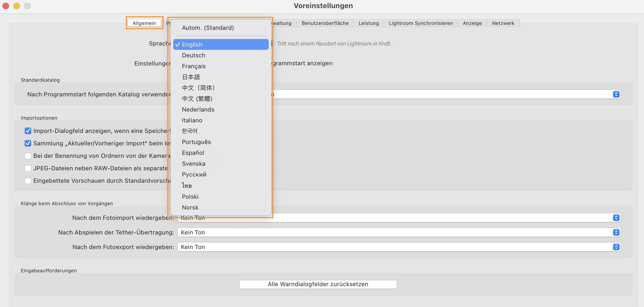Switch to the Leistung tab
Image resolution: width=644 pixels, height=307 pixels.
[x=369, y=23]
